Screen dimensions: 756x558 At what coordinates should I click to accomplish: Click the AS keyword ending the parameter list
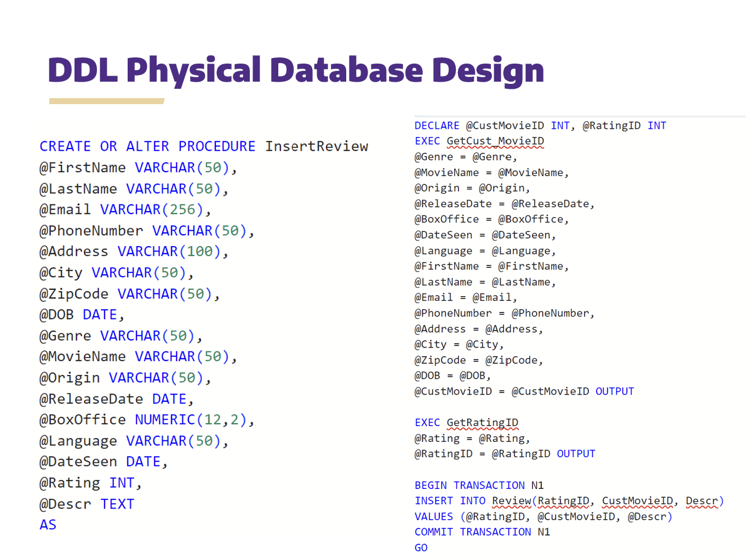[47, 525]
